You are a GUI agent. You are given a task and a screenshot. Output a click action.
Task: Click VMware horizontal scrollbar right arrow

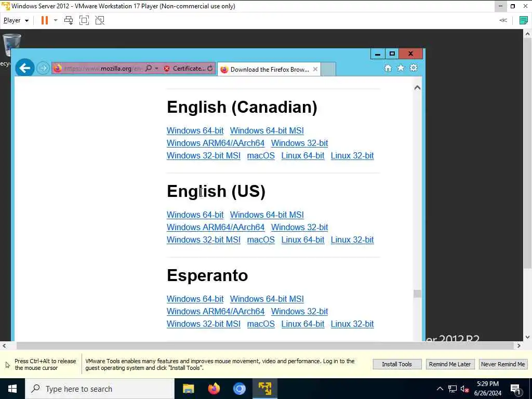tap(519, 345)
